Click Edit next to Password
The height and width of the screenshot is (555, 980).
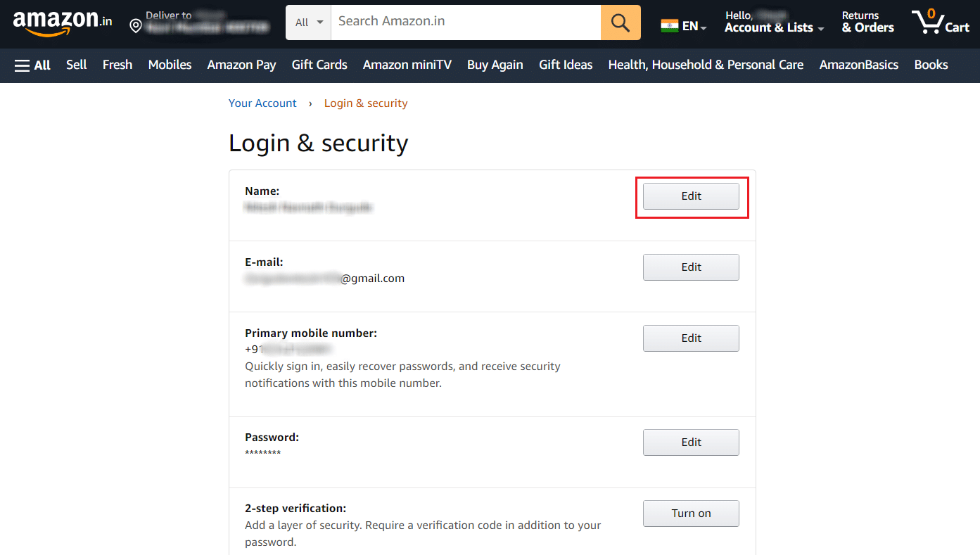690,442
